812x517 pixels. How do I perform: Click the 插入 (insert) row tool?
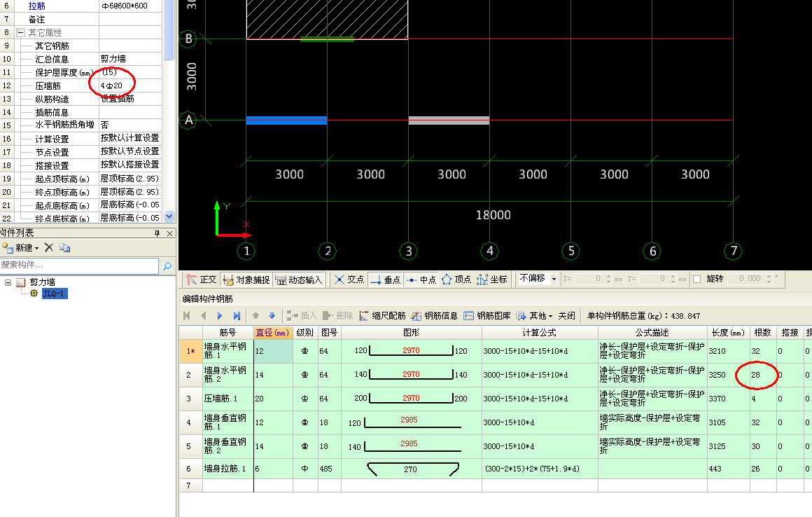302,316
